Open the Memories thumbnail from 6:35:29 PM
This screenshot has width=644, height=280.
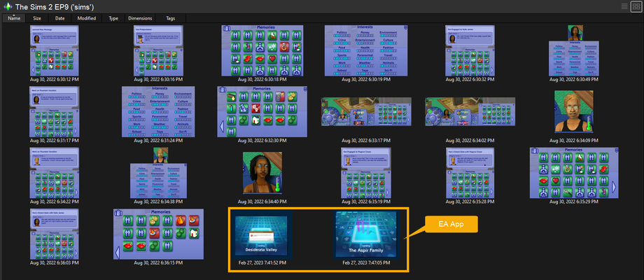tap(574, 172)
